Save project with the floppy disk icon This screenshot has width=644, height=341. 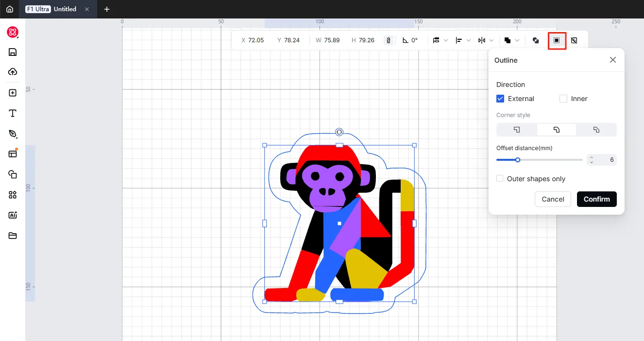click(x=13, y=52)
